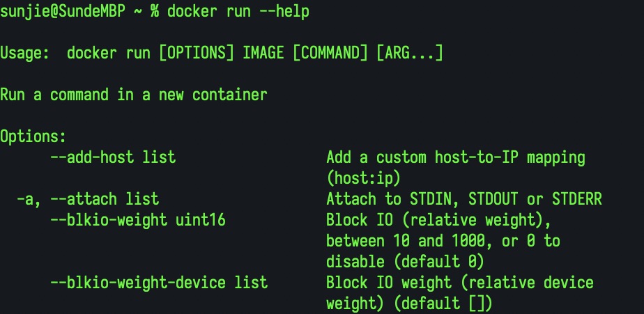644x314 pixels.
Task: Click the 'IMAGE' word in usage line
Action: click(263, 53)
